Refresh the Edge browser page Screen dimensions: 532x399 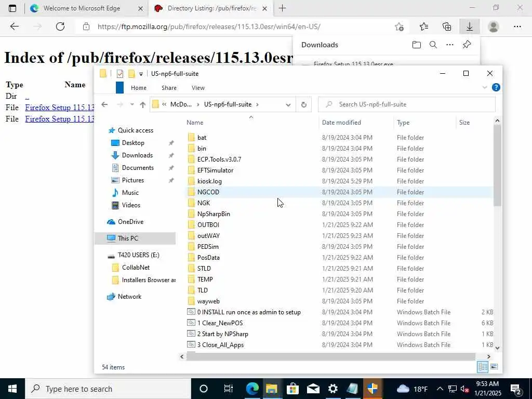(x=60, y=26)
